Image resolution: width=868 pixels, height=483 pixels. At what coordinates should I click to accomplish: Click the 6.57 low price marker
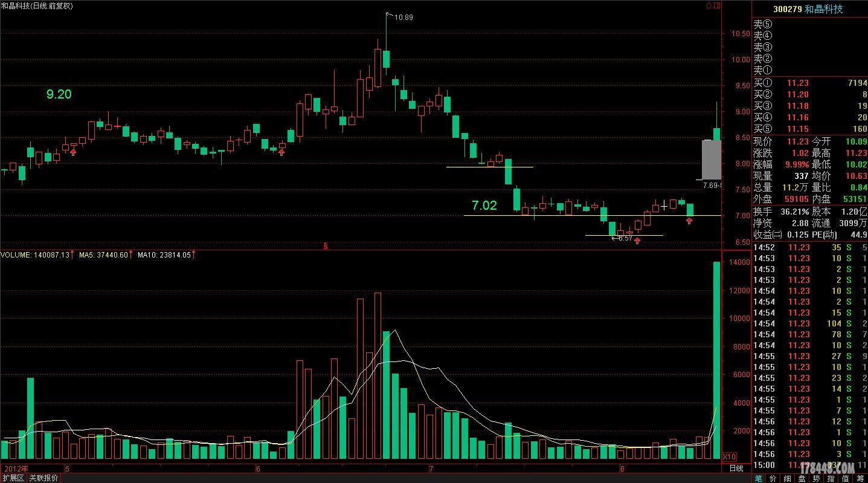624,238
